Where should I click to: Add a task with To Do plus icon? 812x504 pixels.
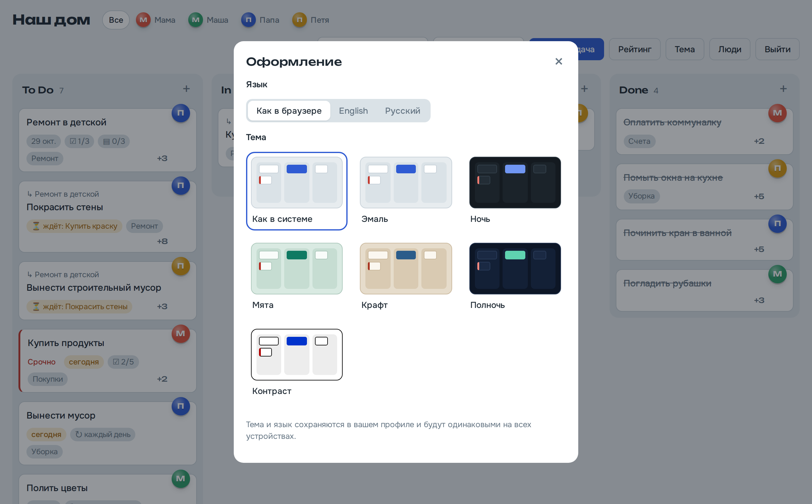186,89
